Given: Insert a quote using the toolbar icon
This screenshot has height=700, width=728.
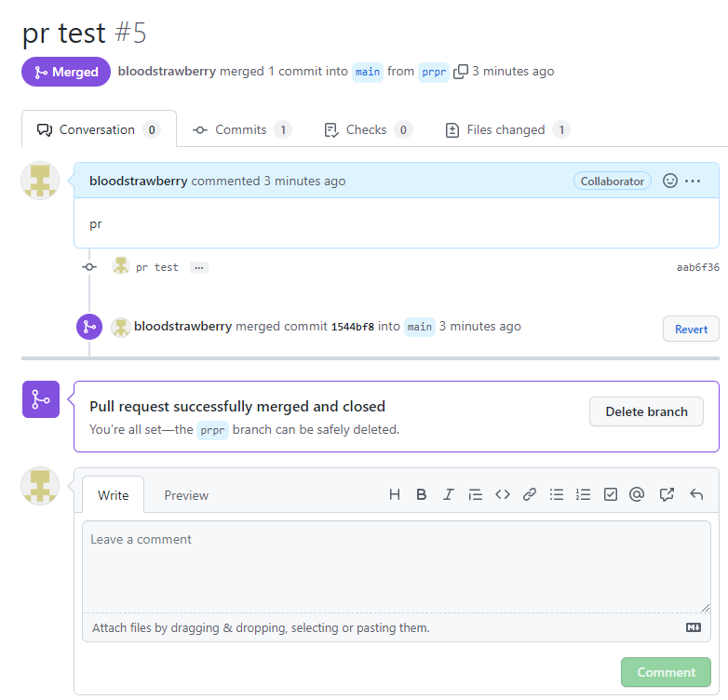Looking at the screenshot, I should click(x=475, y=494).
